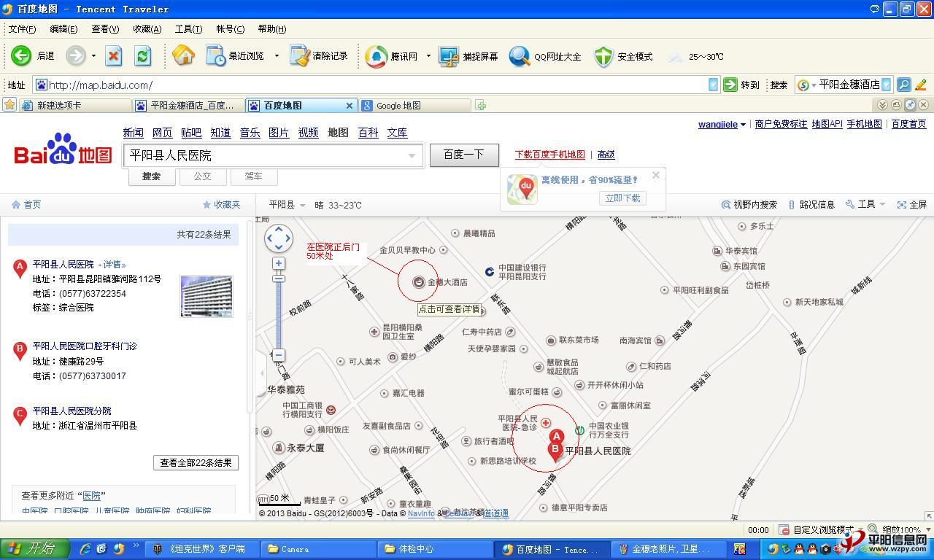Image resolution: width=934 pixels, height=560 pixels.
Task: Open the 文件(F) menu
Action: tap(22, 28)
